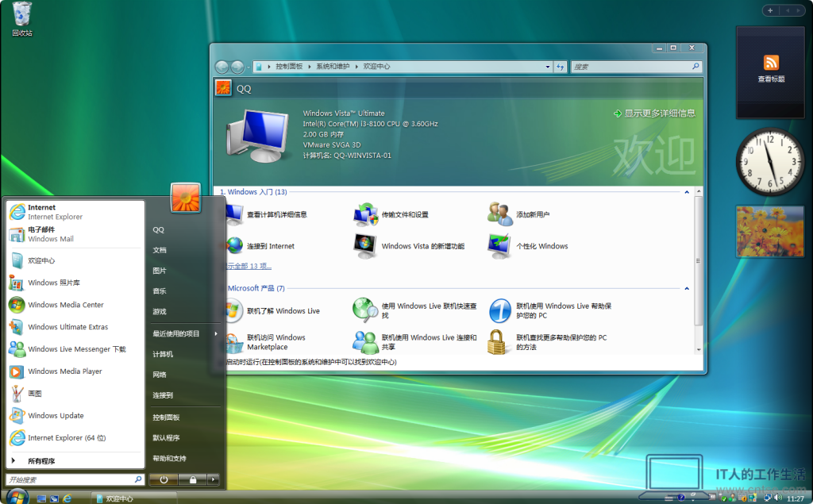This screenshot has width=813, height=504.
Task: Click Show Desktop in Quick Launch
Action: [41, 498]
